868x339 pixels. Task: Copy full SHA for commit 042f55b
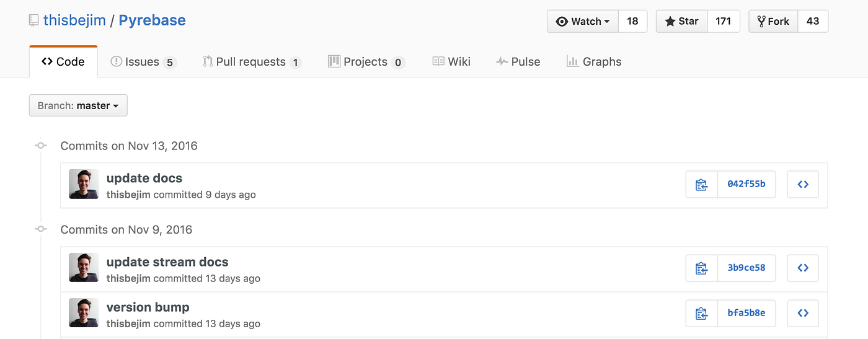point(701,185)
